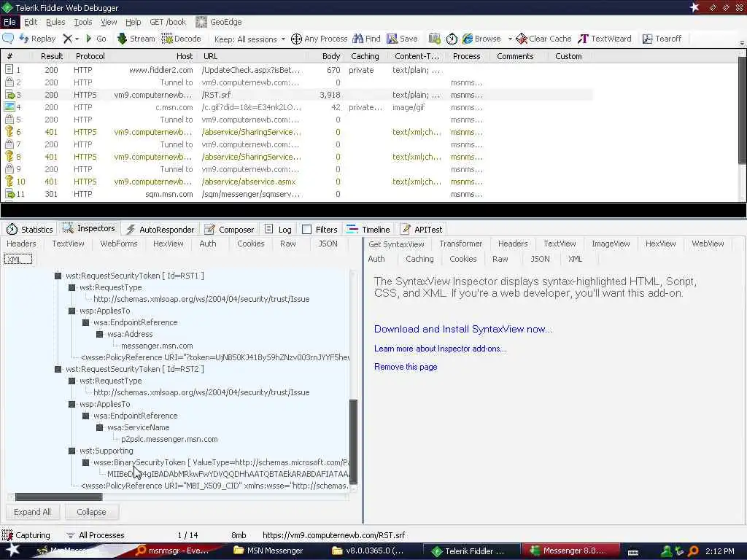Screen dimensions: 747x560
Task: Collapse wsa:ServiceName tree node
Action: (x=99, y=427)
